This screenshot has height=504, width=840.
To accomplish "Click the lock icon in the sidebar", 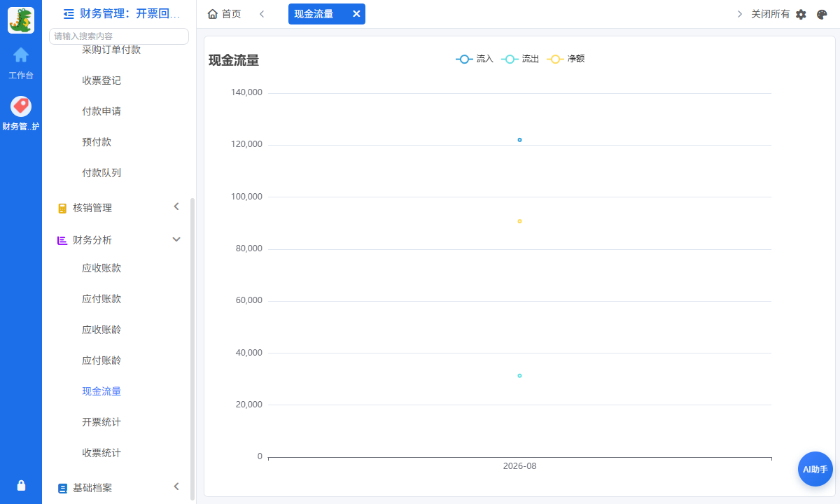I will tap(21, 485).
